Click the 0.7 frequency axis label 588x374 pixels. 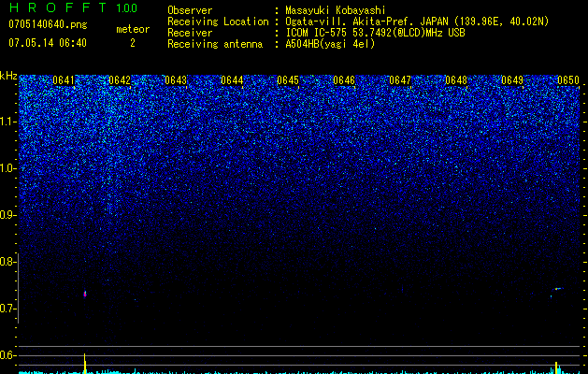(7, 309)
